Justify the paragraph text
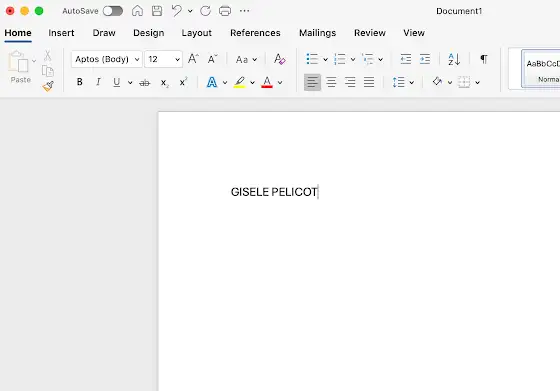 [x=369, y=82]
